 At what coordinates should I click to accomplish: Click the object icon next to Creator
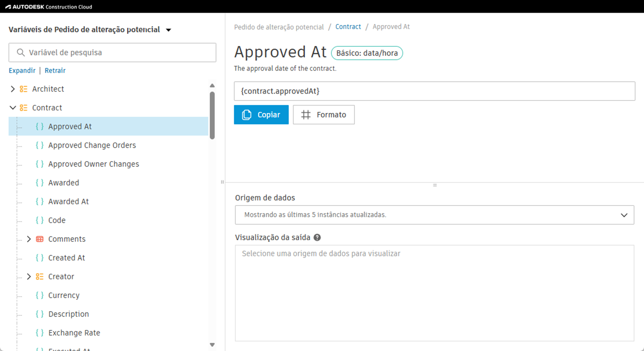(40, 277)
